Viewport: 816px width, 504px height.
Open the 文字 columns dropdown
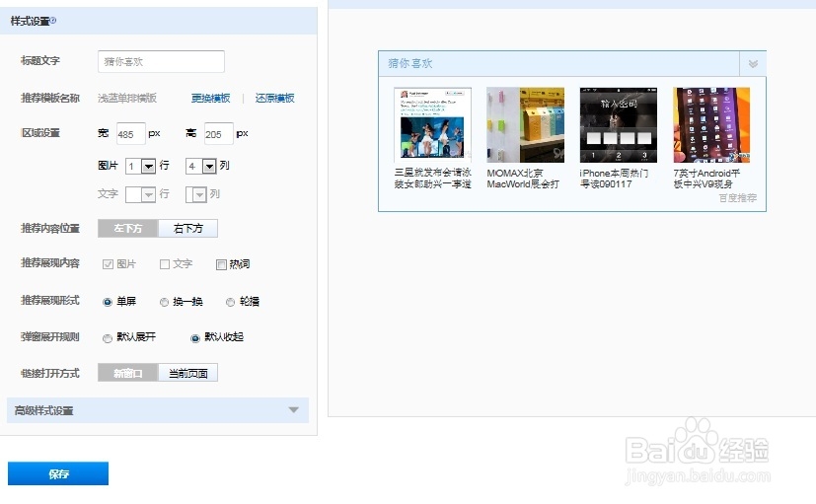(x=196, y=194)
